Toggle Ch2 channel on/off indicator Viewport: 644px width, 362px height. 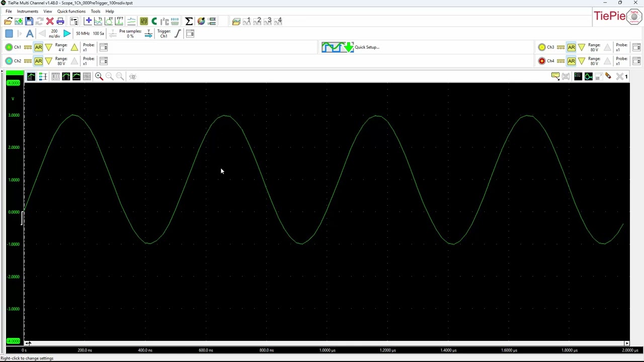[x=9, y=61]
